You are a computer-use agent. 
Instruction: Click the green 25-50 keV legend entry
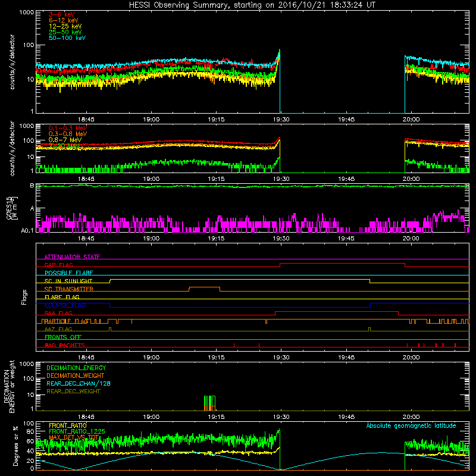(x=65, y=32)
